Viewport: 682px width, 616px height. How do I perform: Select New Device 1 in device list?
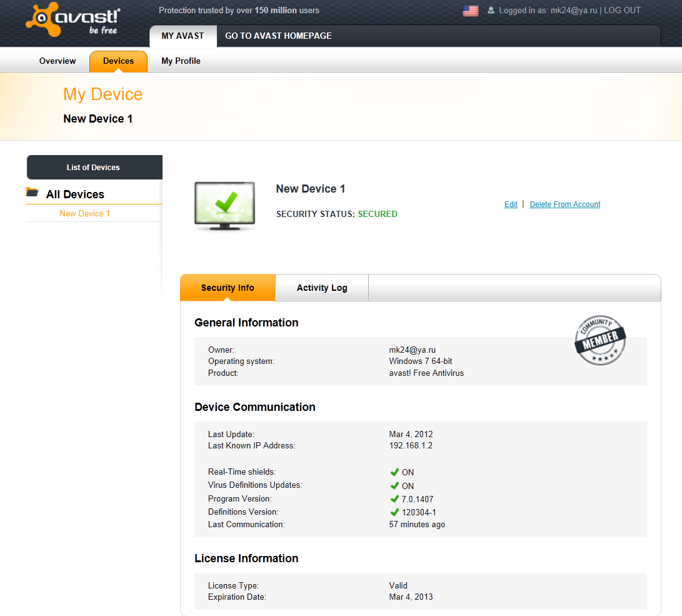(x=85, y=214)
